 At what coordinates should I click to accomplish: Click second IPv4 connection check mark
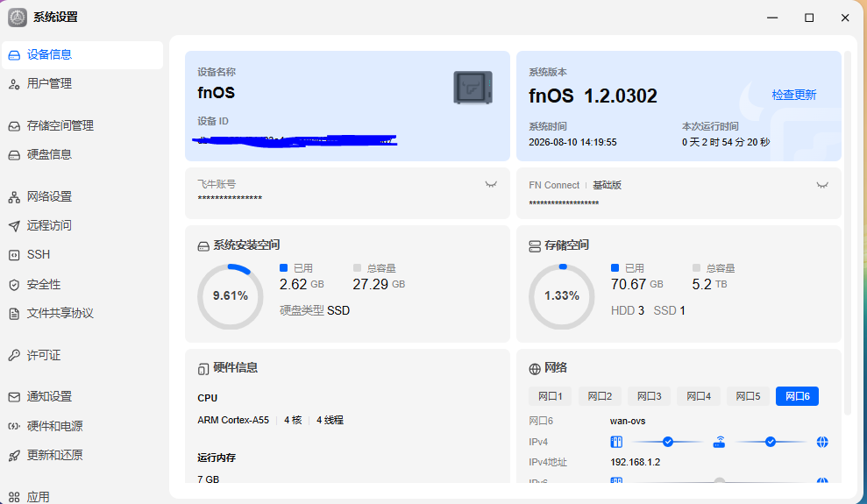[771, 442]
